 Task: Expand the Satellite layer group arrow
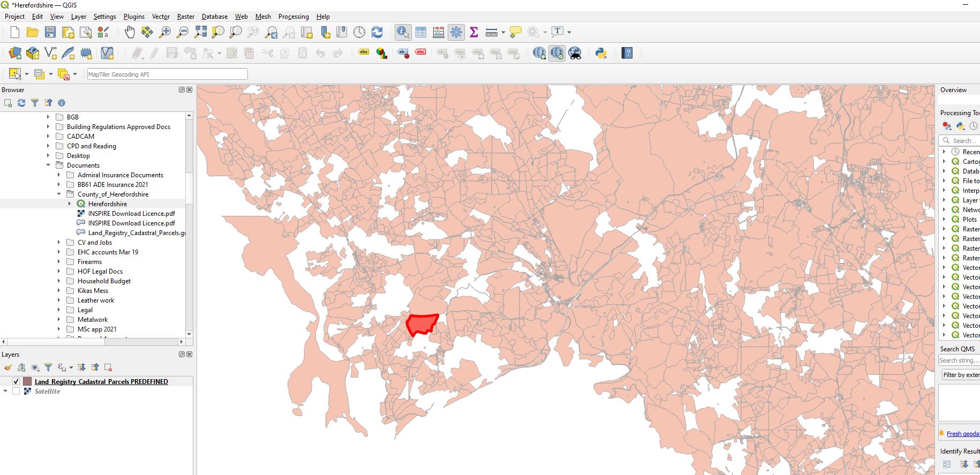click(5, 391)
